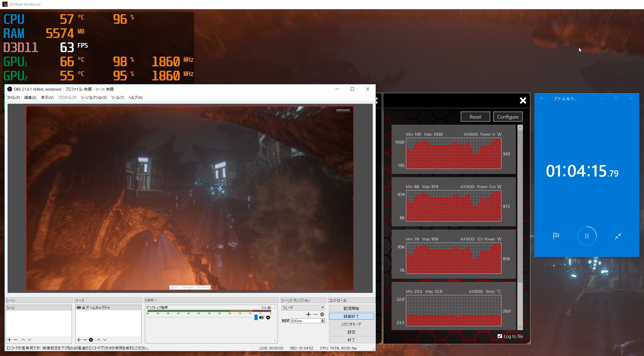Open 編集(E) menu
This screenshot has width=644, height=356.
tap(30, 97)
